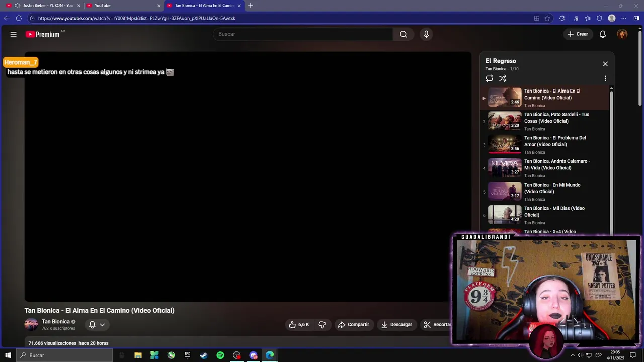The height and width of the screenshot is (362, 644).
Task: Open the YouTube account avatar menu
Action: [x=622, y=34]
